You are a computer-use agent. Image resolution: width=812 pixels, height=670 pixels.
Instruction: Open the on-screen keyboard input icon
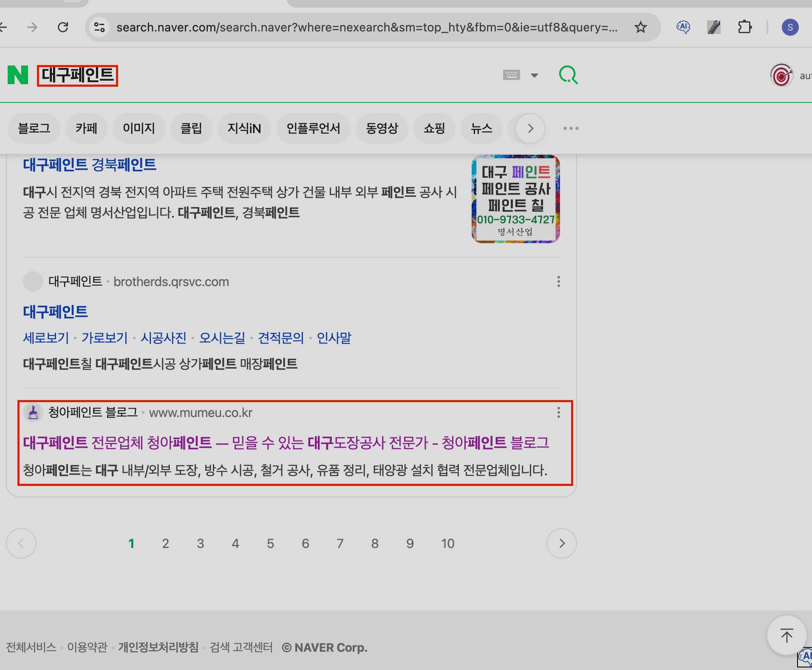[511, 75]
